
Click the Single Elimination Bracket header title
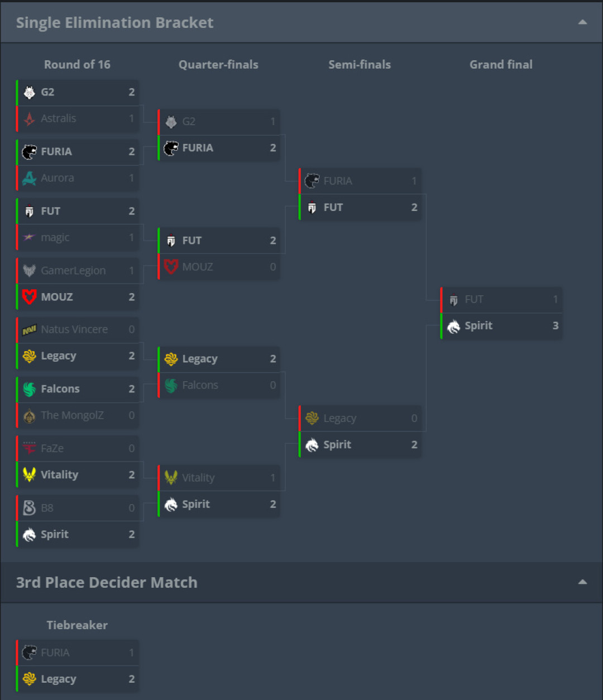pos(114,23)
